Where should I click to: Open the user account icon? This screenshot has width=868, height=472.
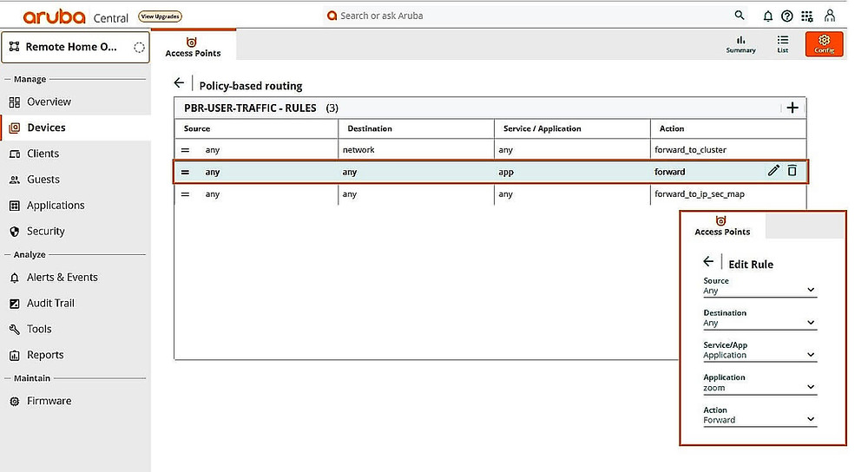[829, 16]
